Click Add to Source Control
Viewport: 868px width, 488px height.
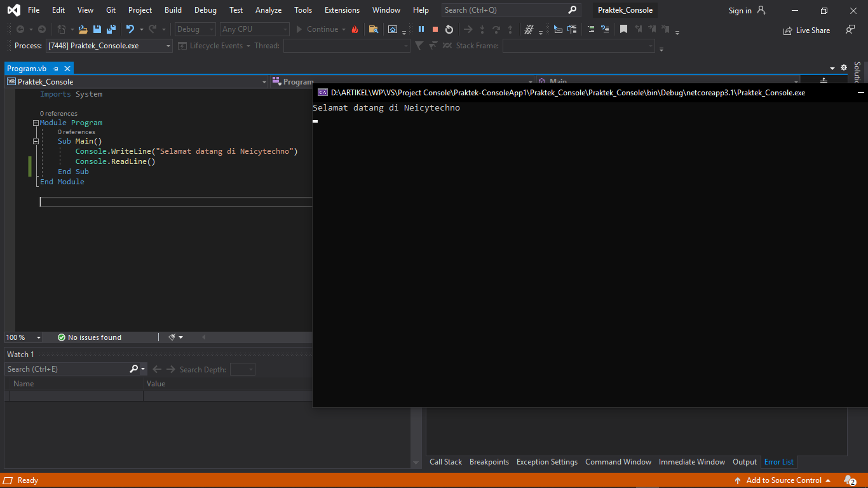pyautogui.click(x=783, y=480)
